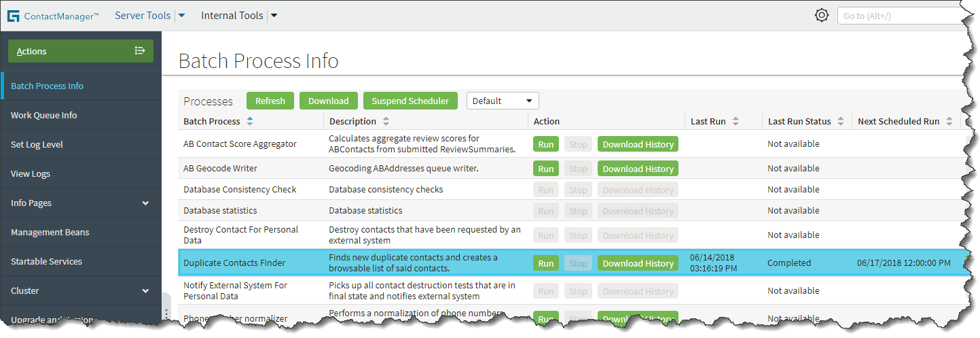The height and width of the screenshot is (338, 980).
Task: Sort by Batch Process column arrows
Action: pos(250,122)
